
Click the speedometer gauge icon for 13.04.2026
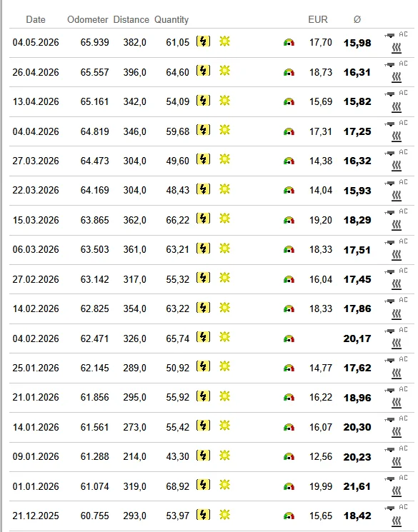[x=289, y=101]
